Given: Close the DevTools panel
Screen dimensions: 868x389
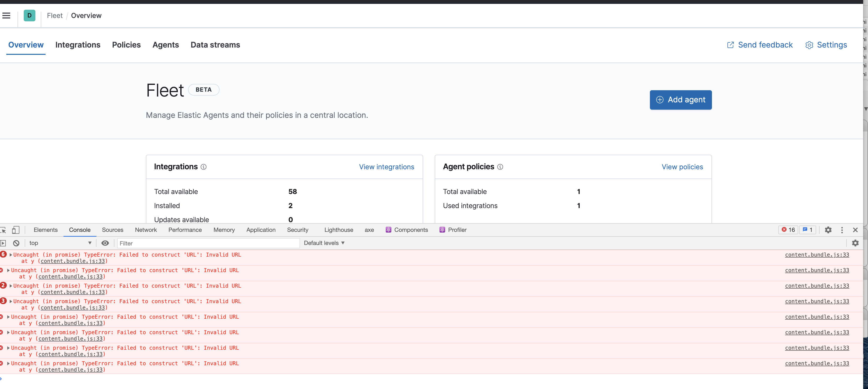Looking at the screenshot, I should (855, 230).
